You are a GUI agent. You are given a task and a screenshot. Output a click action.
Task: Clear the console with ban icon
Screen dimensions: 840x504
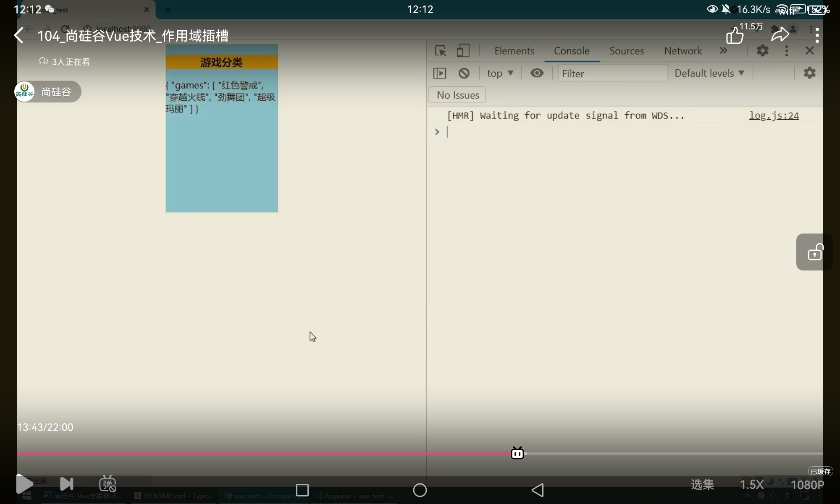[464, 73]
